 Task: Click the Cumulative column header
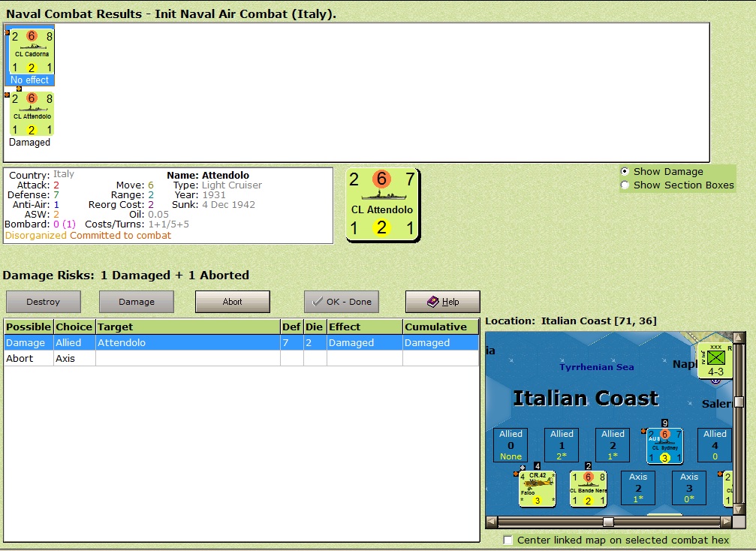point(441,327)
